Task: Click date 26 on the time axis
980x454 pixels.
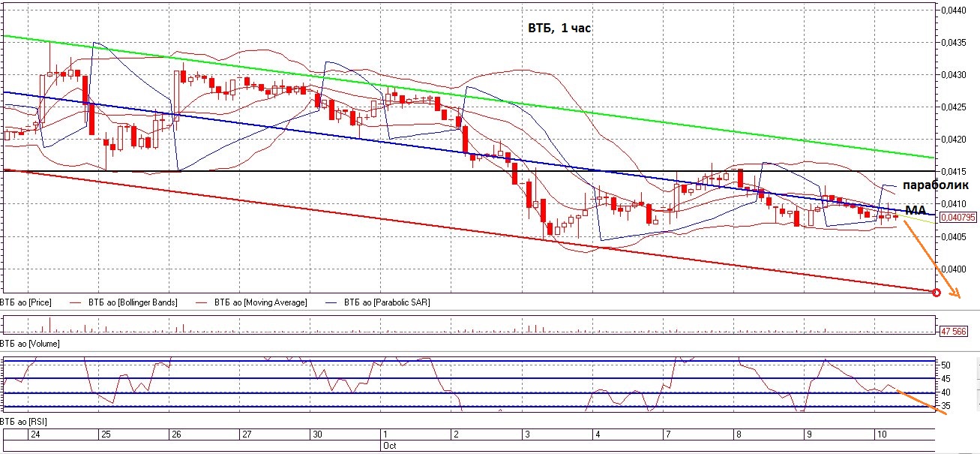Action: point(176,434)
